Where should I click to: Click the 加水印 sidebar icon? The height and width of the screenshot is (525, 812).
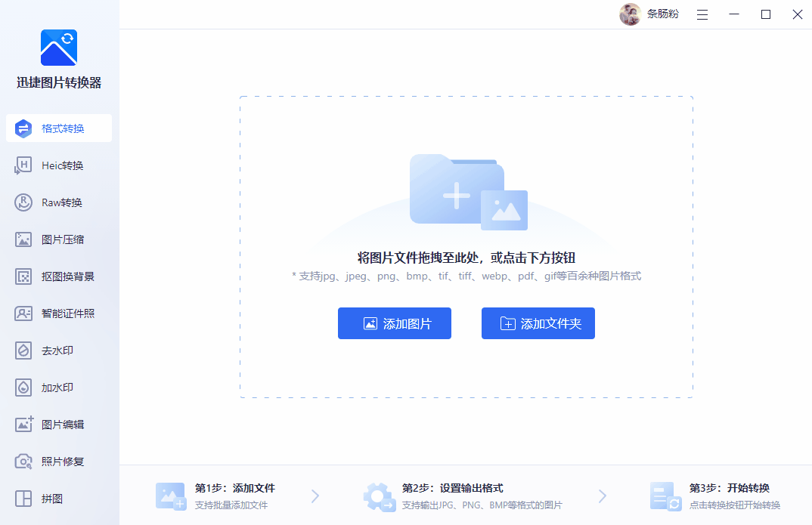[23, 388]
